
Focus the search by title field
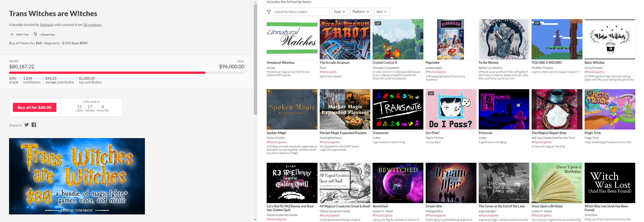301,12
